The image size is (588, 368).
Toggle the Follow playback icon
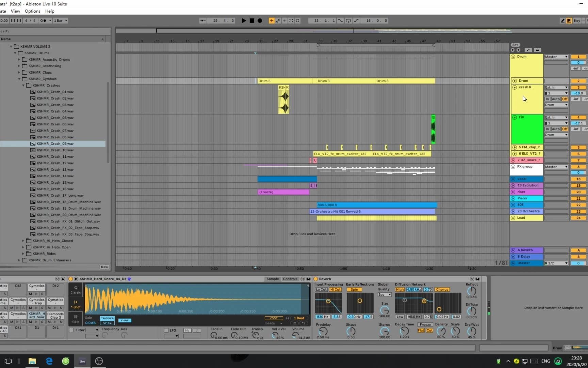(x=203, y=20)
